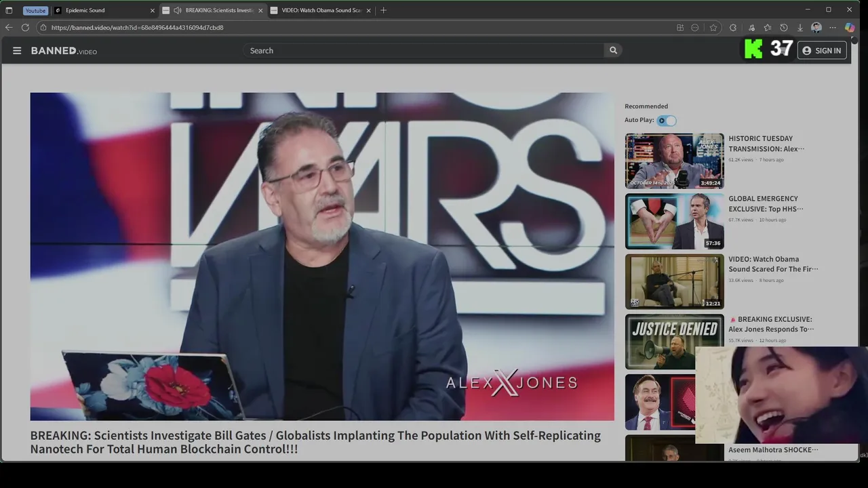
Task: Open the Banned.video hamburger menu
Action: (17, 51)
